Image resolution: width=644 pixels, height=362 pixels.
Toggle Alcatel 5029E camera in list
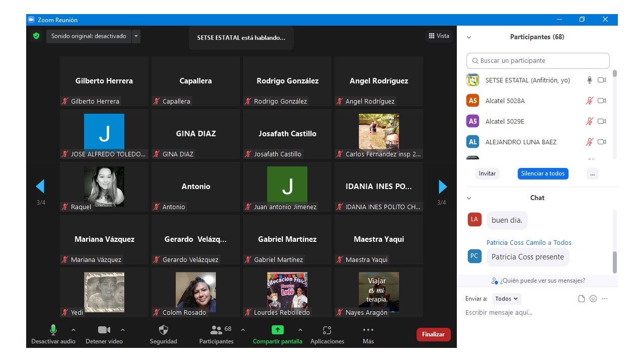[x=602, y=121]
